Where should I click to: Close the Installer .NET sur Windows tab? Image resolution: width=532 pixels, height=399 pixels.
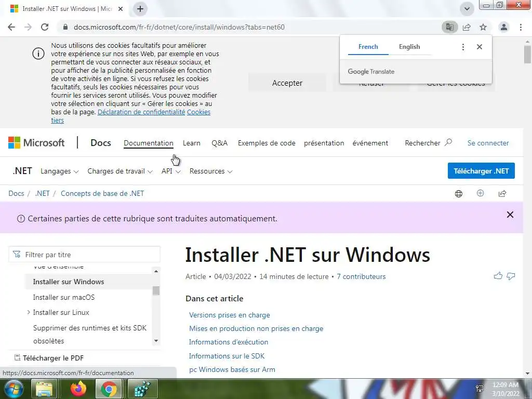pyautogui.click(x=121, y=9)
